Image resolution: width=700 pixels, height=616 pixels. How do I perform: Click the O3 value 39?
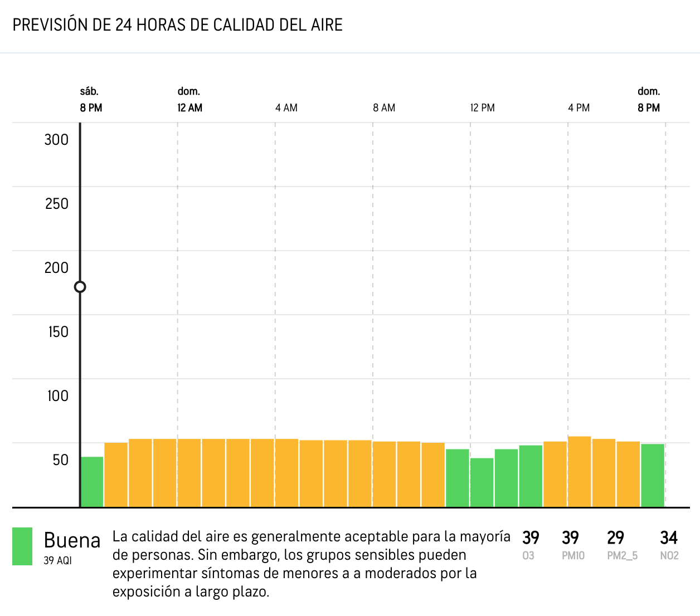click(x=531, y=538)
